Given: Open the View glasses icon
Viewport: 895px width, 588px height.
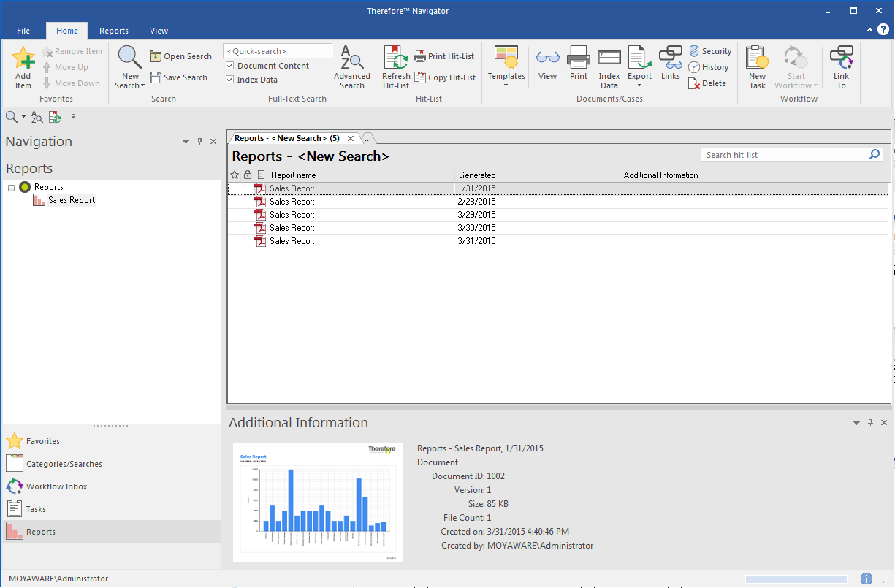Looking at the screenshot, I should click(547, 58).
